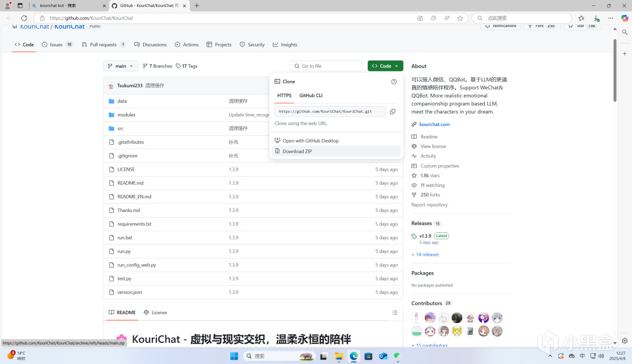Jump to the Readme in About sidebar
Image resolution: width=632 pixels, height=364 pixels.
coord(429,137)
